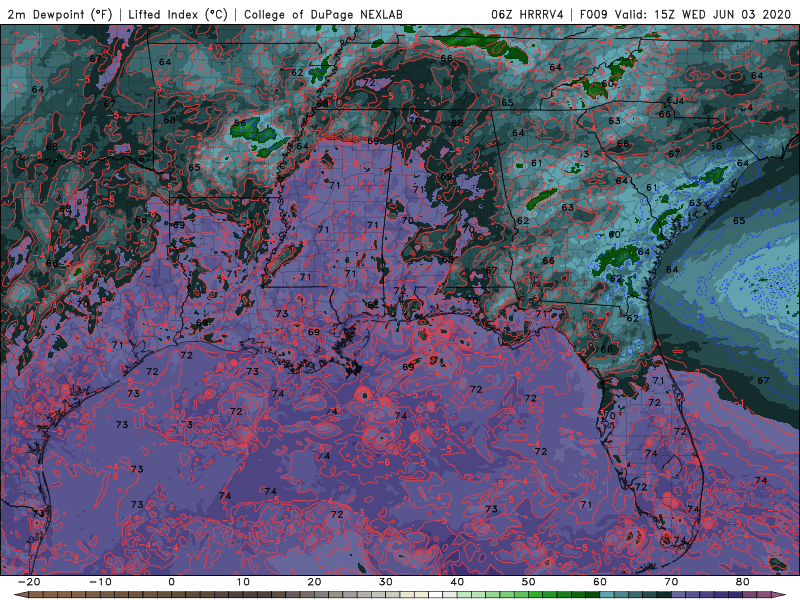Click the "-20" color scale label

[29, 582]
